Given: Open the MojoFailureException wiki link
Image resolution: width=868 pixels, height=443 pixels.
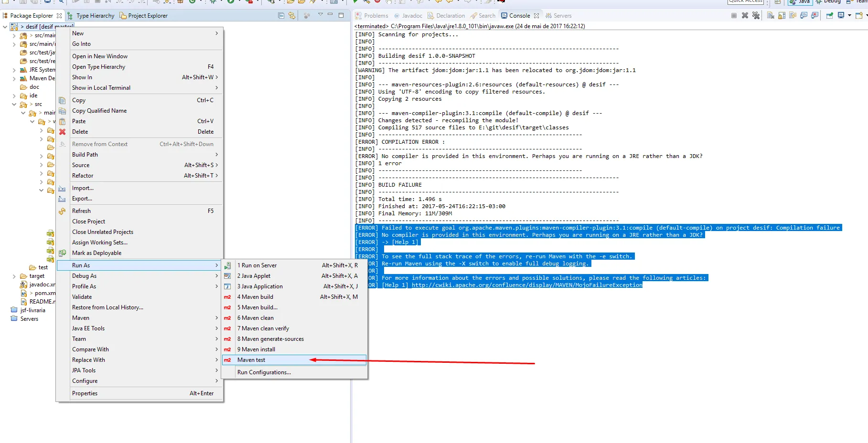Looking at the screenshot, I should click(x=526, y=285).
